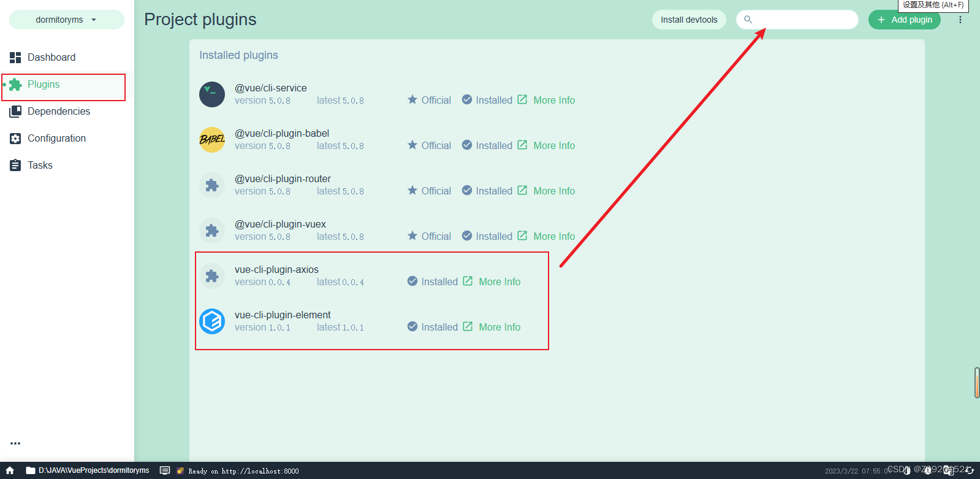980x479 pixels.
Task: Open the Dependencies section
Action: (67, 111)
